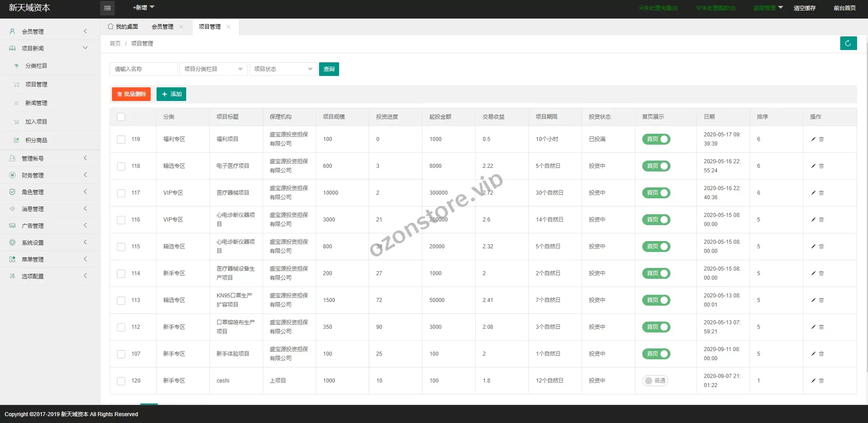
Task: Turn off 首页 toggle for row 119
Action: [656, 139]
